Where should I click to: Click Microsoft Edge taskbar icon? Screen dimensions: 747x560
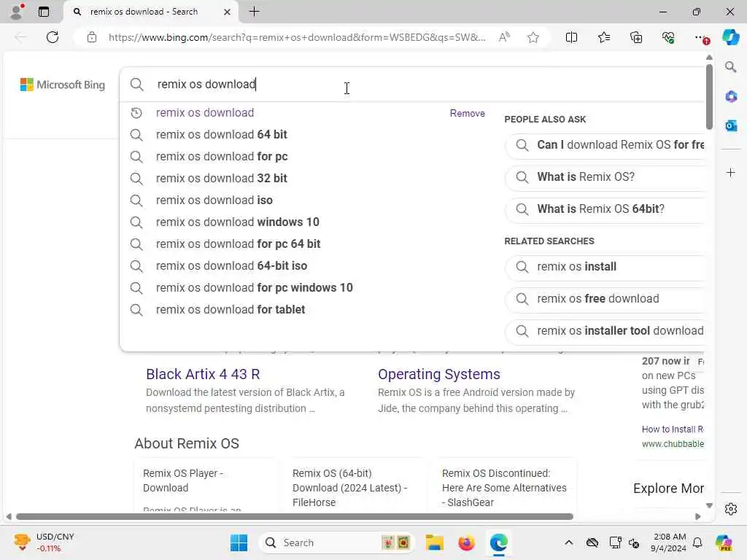(x=499, y=542)
